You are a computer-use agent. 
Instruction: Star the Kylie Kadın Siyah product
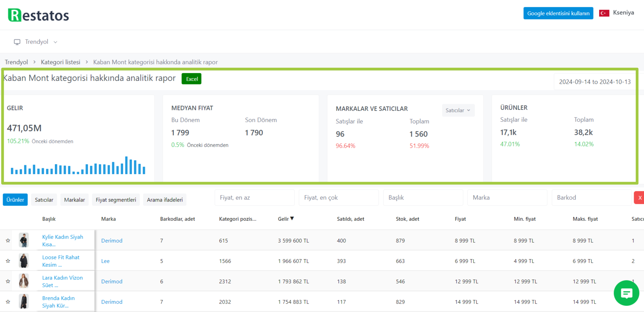tap(8, 241)
